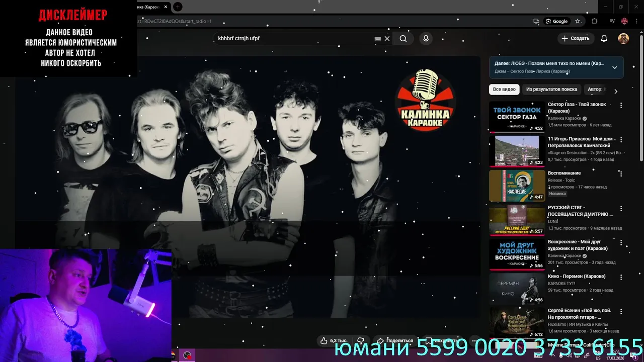Select the Из результатов поиска chip
Viewport: 644px width, 362px height.
(x=551, y=89)
